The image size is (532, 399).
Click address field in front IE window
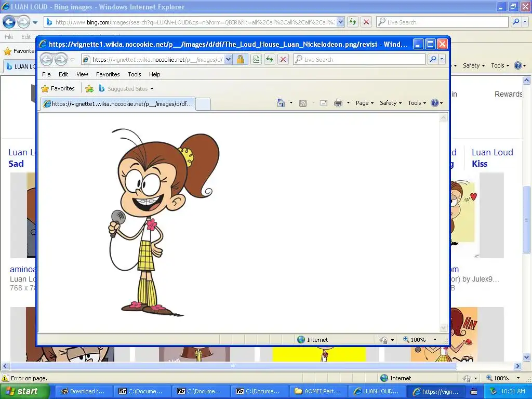pyautogui.click(x=157, y=59)
